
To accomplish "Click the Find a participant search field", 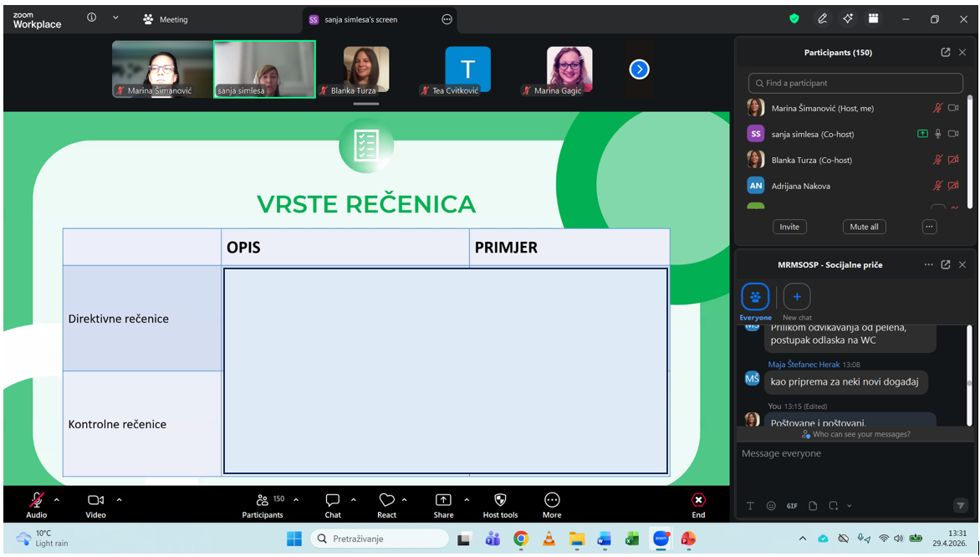I will pyautogui.click(x=855, y=83).
